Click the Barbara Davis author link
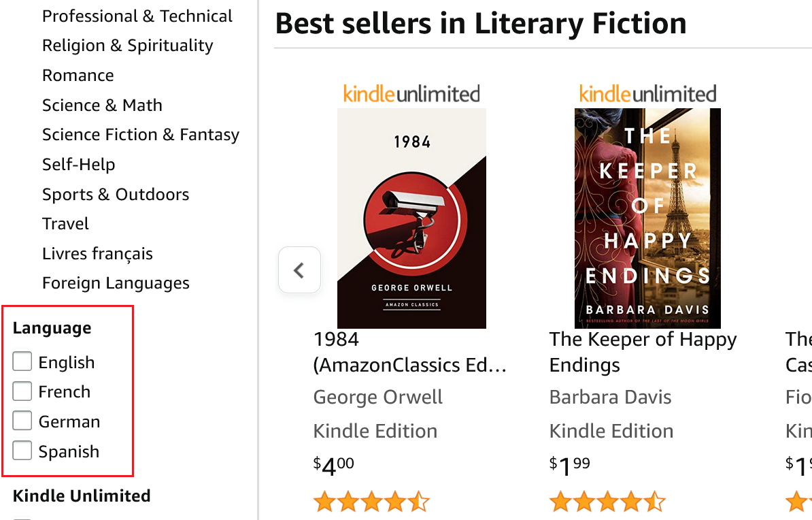The height and width of the screenshot is (520, 812). [x=611, y=397]
